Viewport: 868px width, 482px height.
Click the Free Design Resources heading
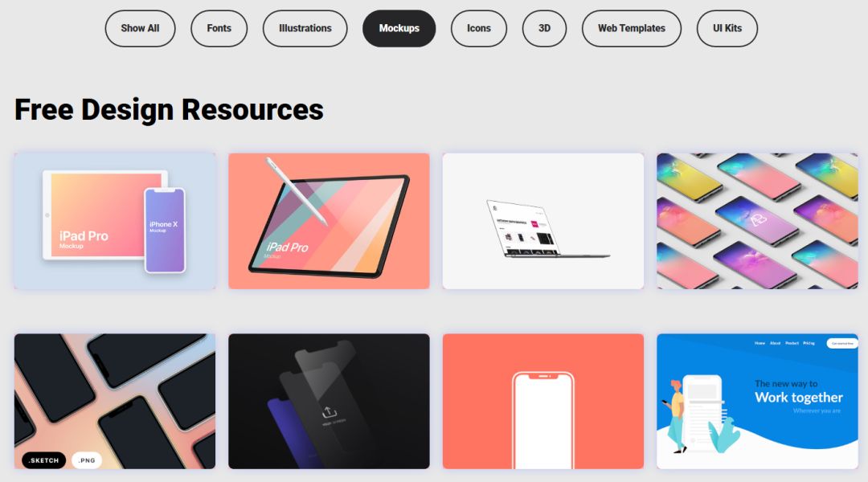(x=169, y=109)
